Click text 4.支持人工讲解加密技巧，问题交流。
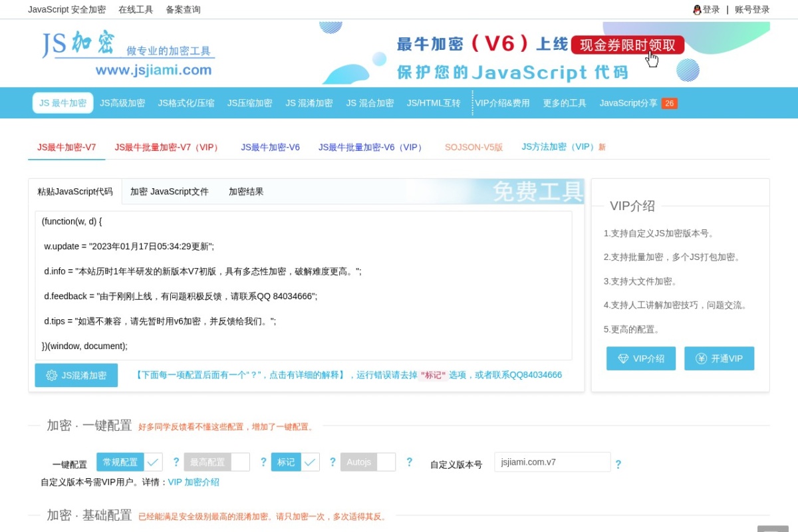The height and width of the screenshot is (532, 798). coord(676,305)
